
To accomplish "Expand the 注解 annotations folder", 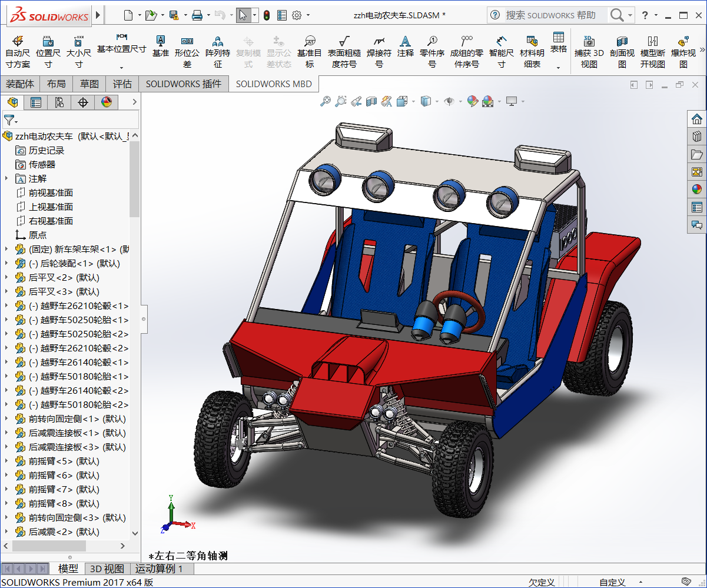I will pos(6,178).
